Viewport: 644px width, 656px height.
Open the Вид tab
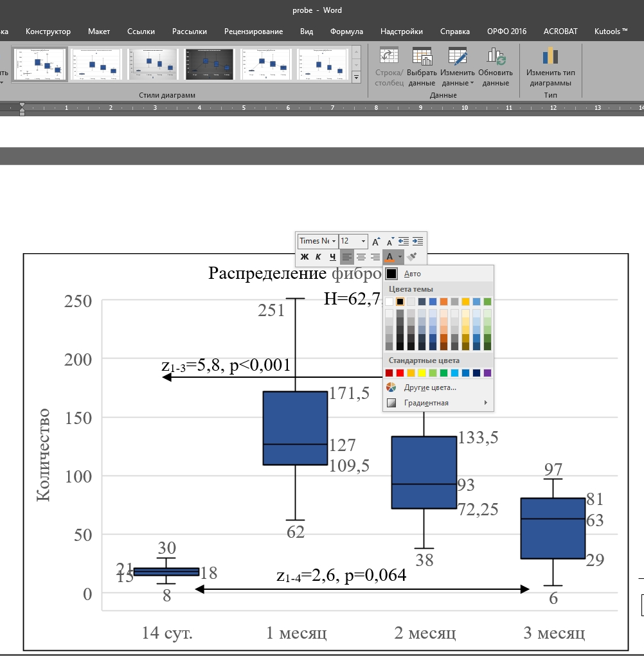coord(307,31)
